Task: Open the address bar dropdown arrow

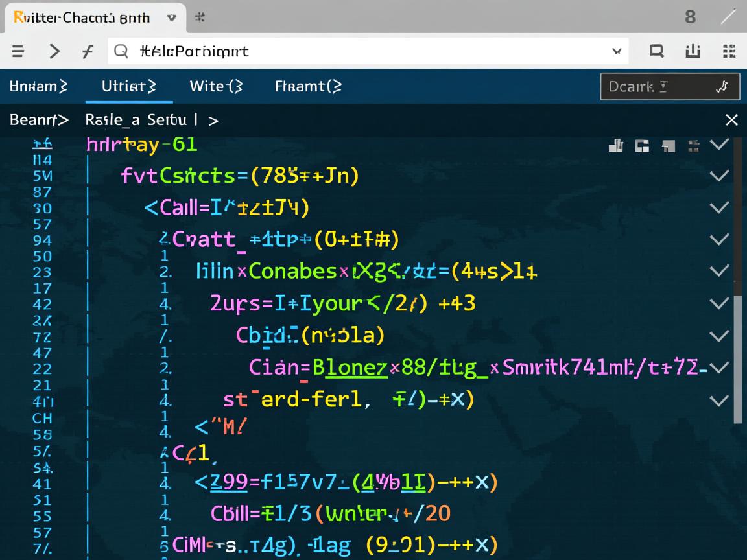Action: click(616, 51)
